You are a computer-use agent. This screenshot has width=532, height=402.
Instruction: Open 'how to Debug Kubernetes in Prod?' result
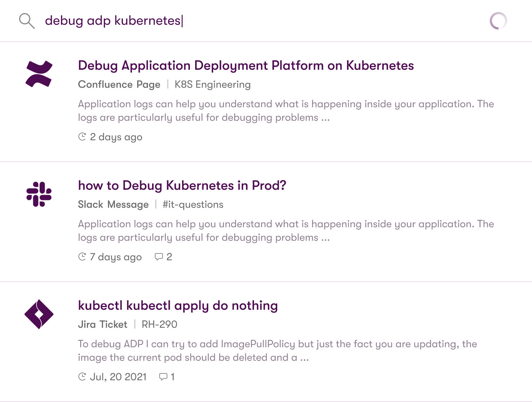coord(182,186)
